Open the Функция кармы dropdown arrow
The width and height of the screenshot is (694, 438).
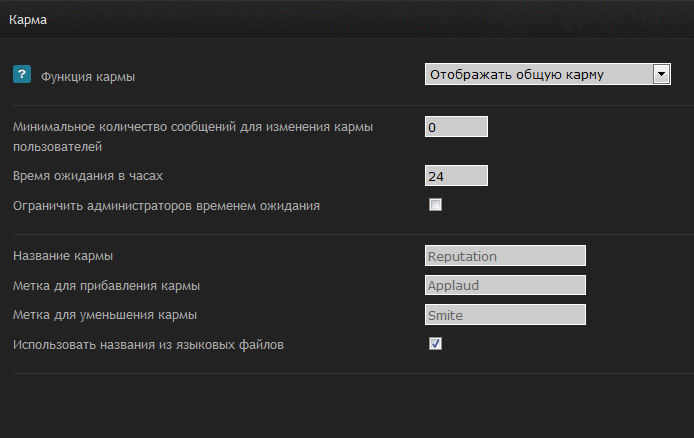[x=661, y=74]
